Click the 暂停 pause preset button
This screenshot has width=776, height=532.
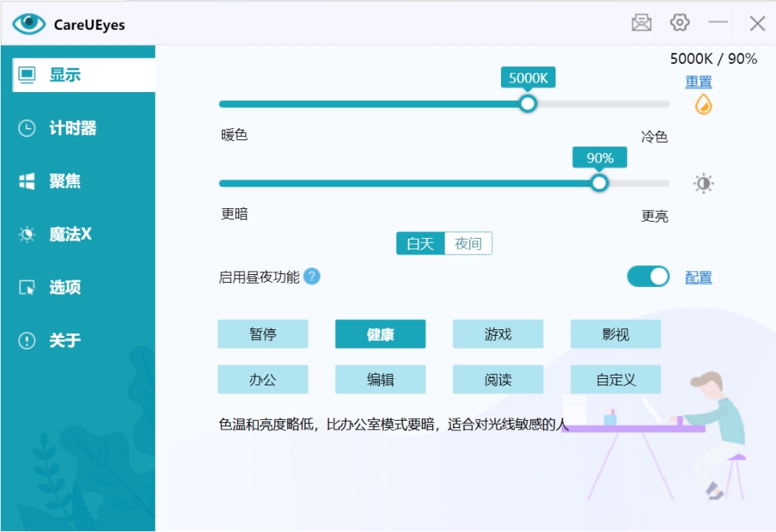pyautogui.click(x=262, y=334)
